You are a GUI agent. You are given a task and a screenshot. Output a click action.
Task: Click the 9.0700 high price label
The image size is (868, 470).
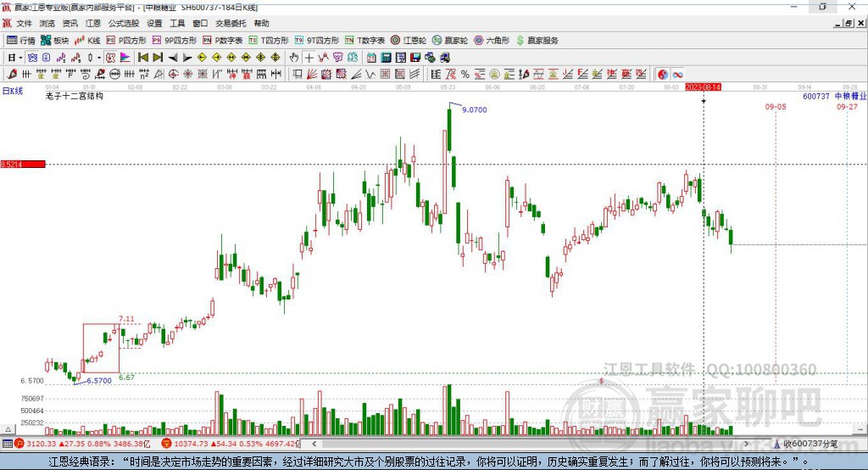coord(475,109)
